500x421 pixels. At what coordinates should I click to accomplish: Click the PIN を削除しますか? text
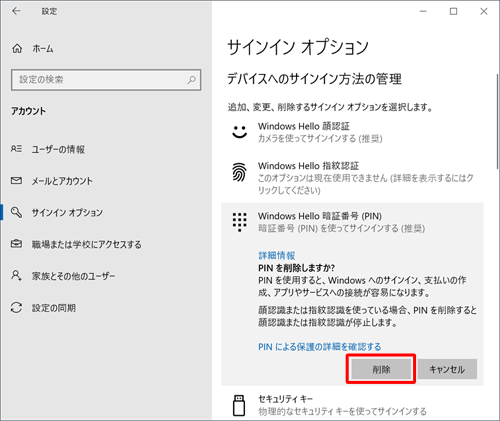pyautogui.click(x=296, y=268)
